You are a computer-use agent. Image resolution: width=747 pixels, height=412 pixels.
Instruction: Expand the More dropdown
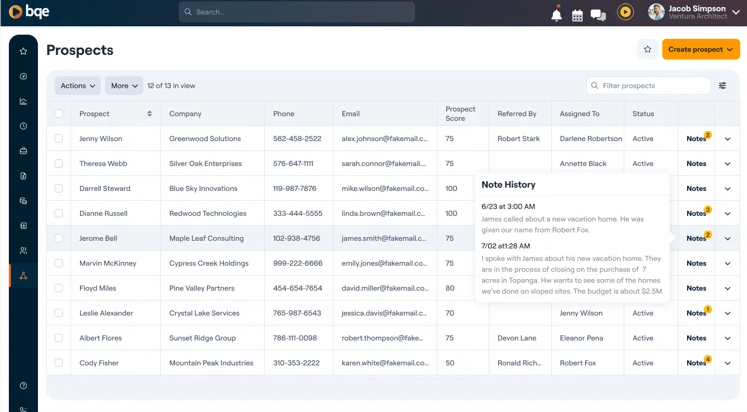click(124, 86)
